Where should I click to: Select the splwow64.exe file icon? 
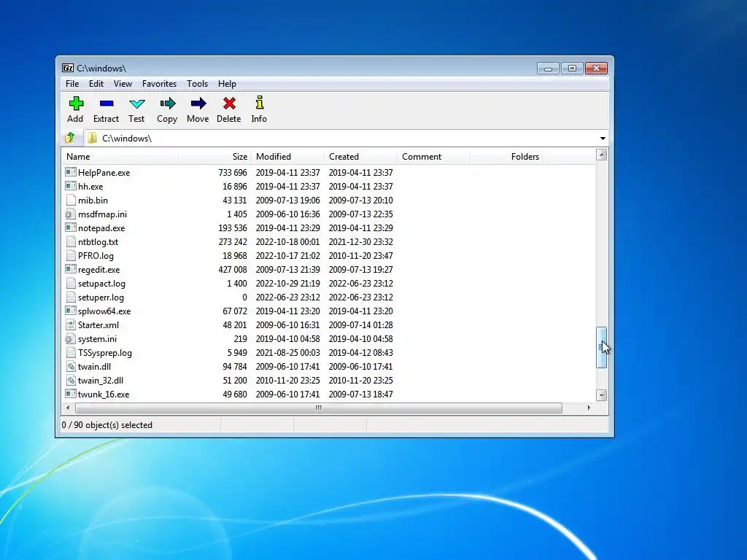71,311
